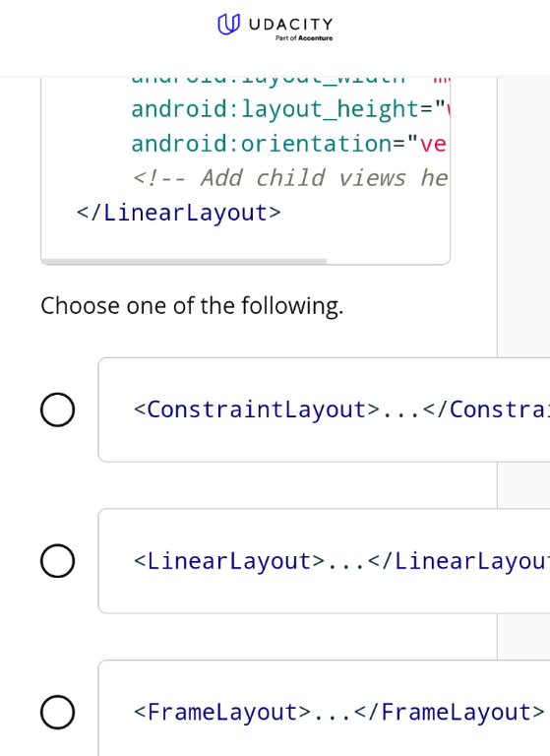Select the LinearLayout radio button
550x756 pixels.
57,561
